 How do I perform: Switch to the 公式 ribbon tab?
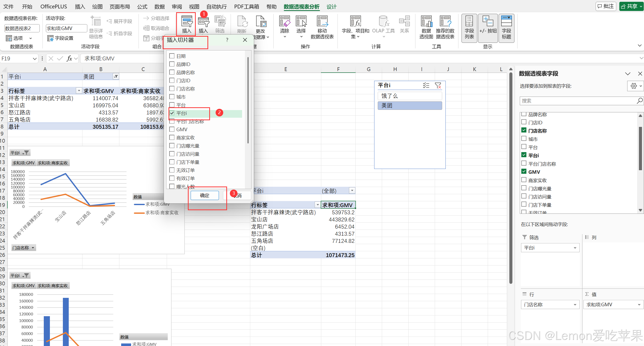(x=142, y=6)
